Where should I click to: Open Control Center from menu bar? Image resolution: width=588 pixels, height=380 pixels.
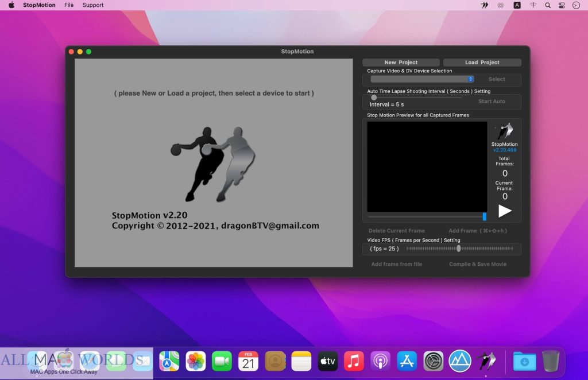tap(562, 5)
